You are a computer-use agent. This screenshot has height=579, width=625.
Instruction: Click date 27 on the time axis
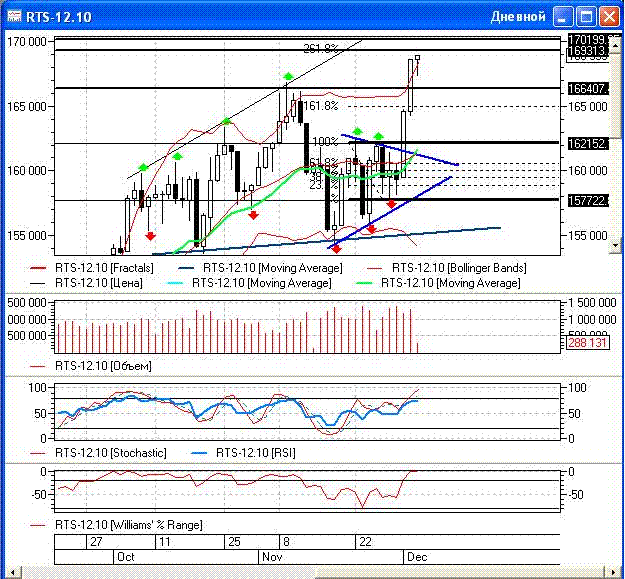click(x=96, y=542)
